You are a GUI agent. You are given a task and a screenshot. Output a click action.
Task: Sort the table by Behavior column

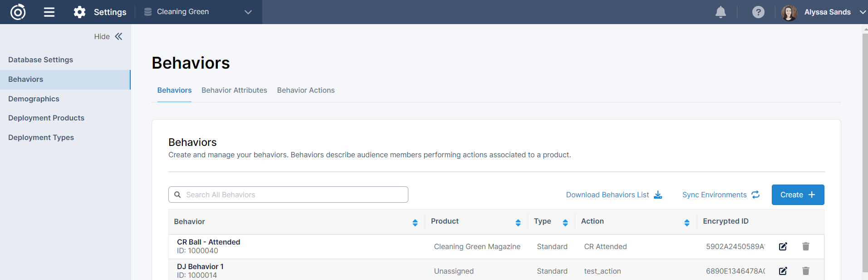click(415, 222)
